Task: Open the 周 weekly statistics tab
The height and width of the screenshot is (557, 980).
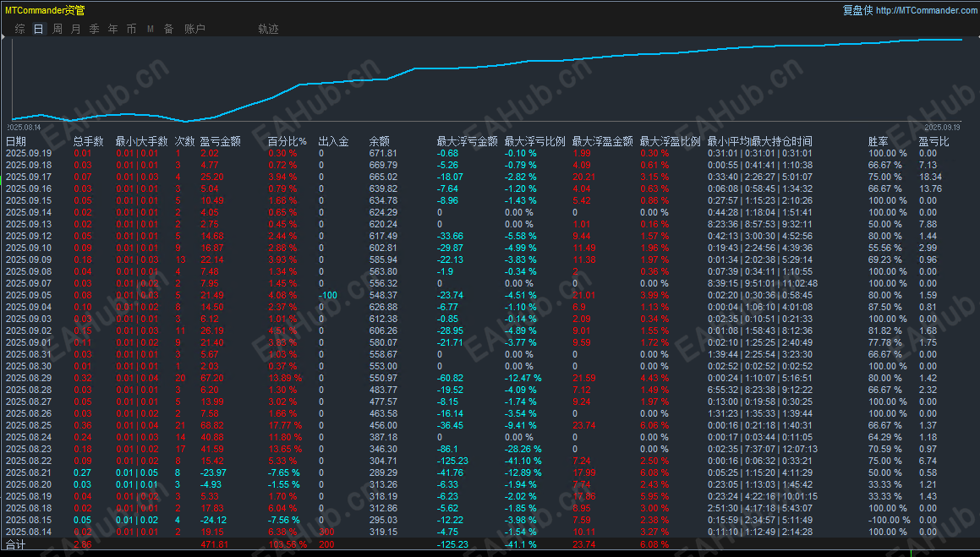Action: [x=57, y=29]
